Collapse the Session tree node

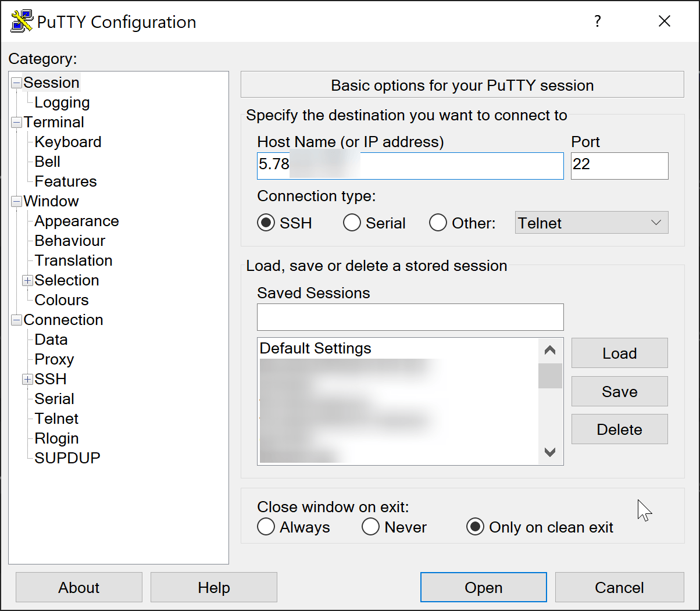pyautogui.click(x=16, y=83)
